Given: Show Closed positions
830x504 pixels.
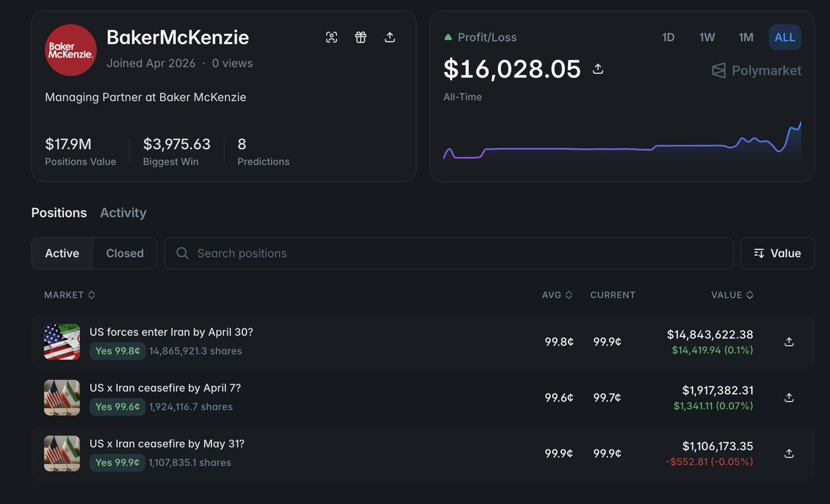Looking at the screenshot, I should coord(125,253).
